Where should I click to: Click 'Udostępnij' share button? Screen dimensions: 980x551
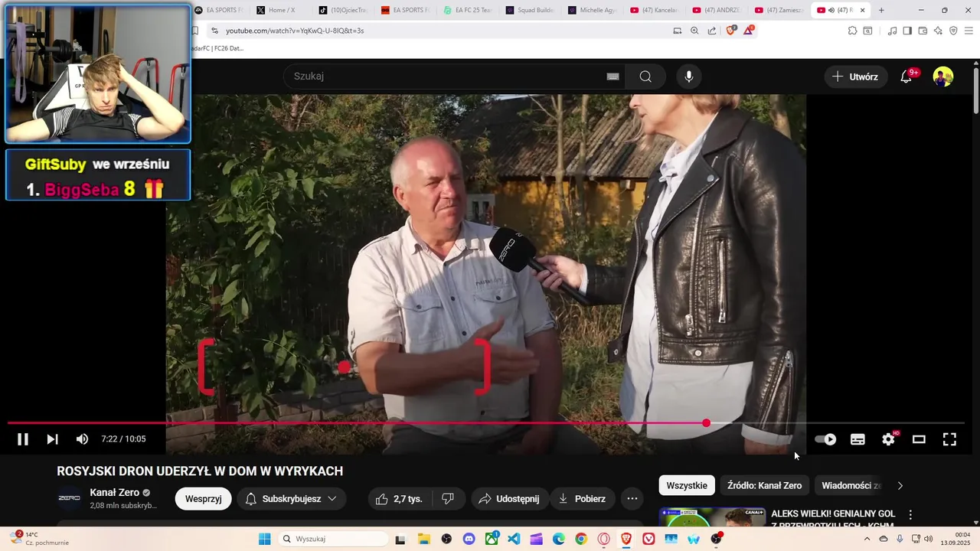[510, 499]
